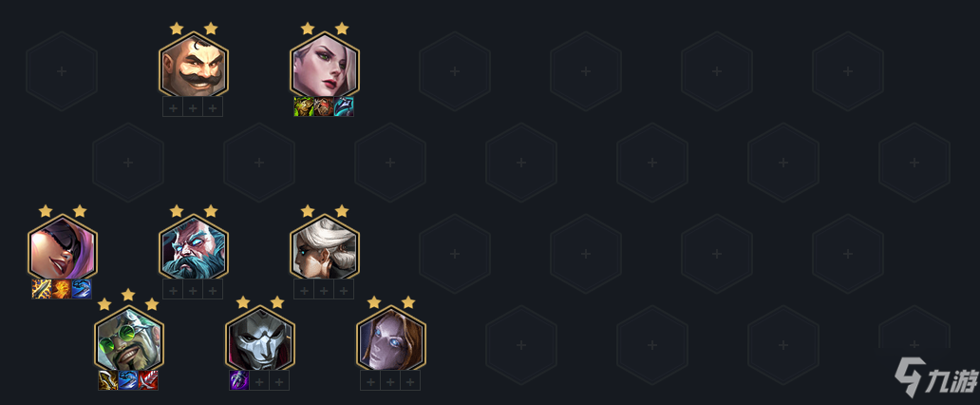Click the purple item icon under Jhin

239,380
